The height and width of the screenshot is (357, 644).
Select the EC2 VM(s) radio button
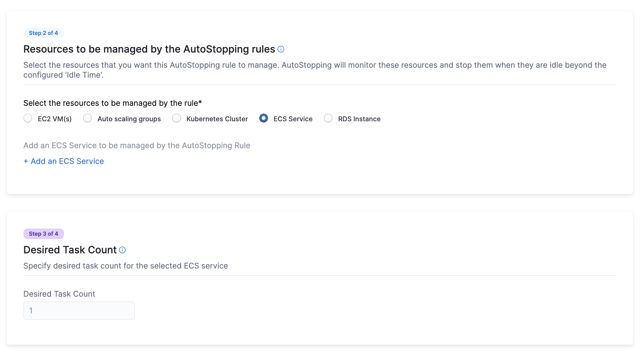click(x=28, y=118)
